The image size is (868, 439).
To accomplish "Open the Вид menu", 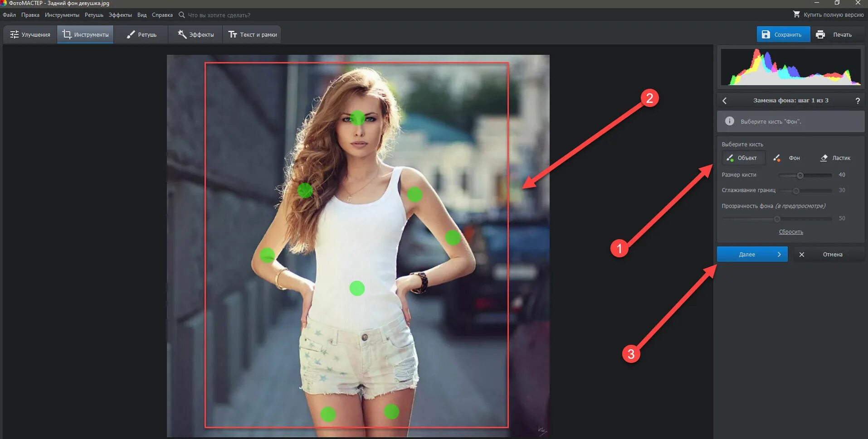I will click(142, 15).
